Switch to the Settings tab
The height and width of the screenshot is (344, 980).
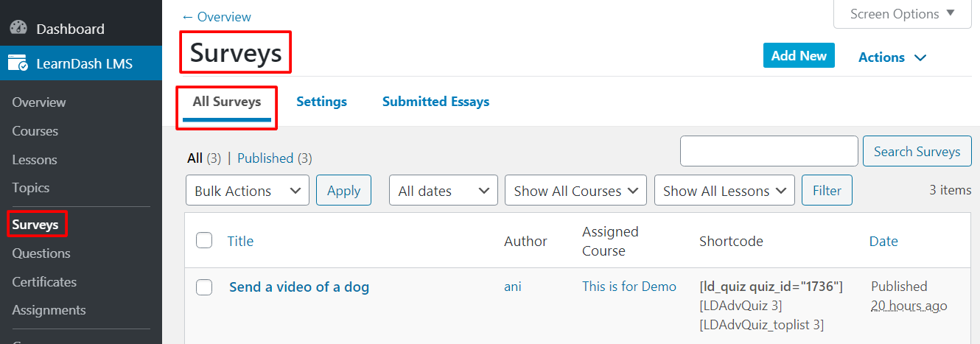coord(321,102)
